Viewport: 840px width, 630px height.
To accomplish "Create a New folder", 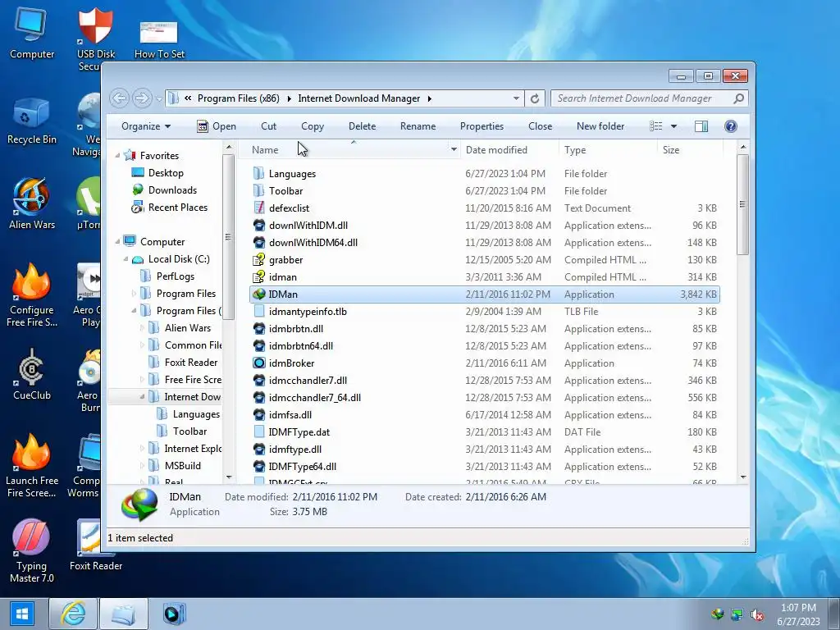I will (x=600, y=126).
